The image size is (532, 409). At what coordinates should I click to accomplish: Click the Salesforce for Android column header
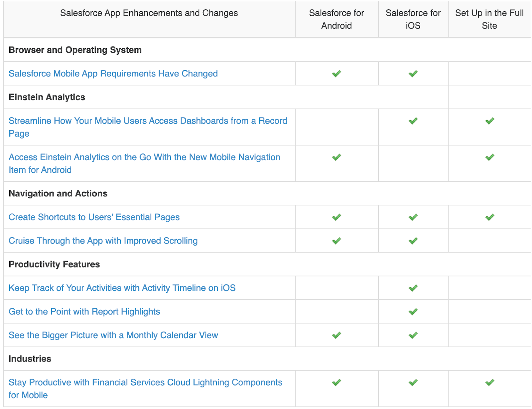click(336, 19)
